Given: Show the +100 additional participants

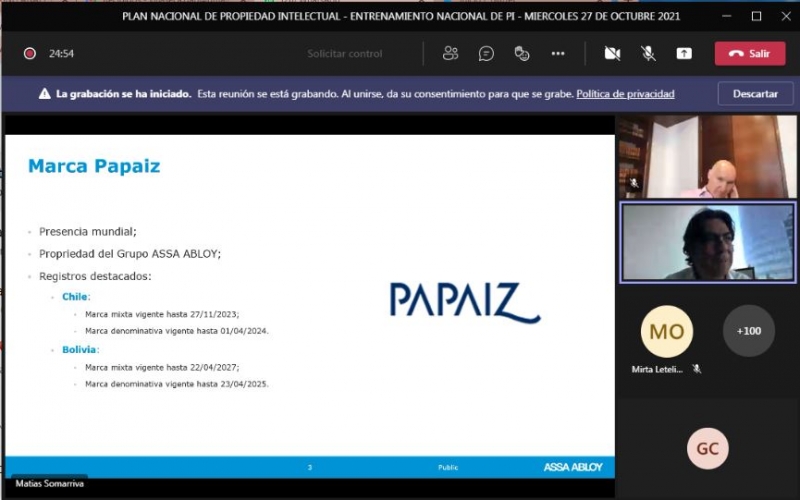Looking at the screenshot, I should (x=748, y=331).
